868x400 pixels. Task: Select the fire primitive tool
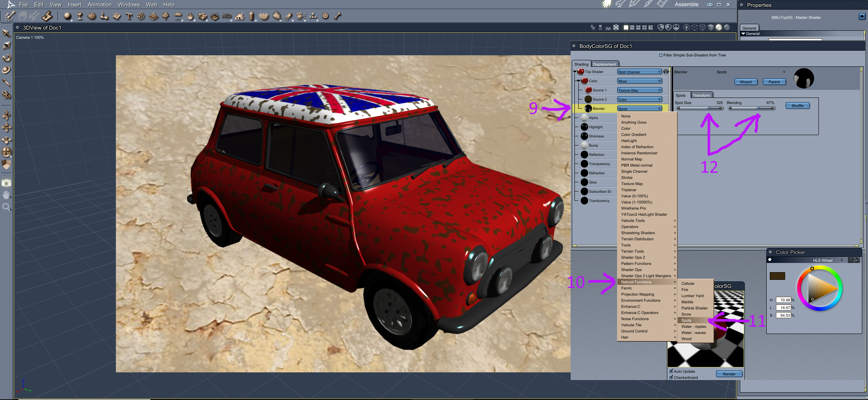click(190, 16)
